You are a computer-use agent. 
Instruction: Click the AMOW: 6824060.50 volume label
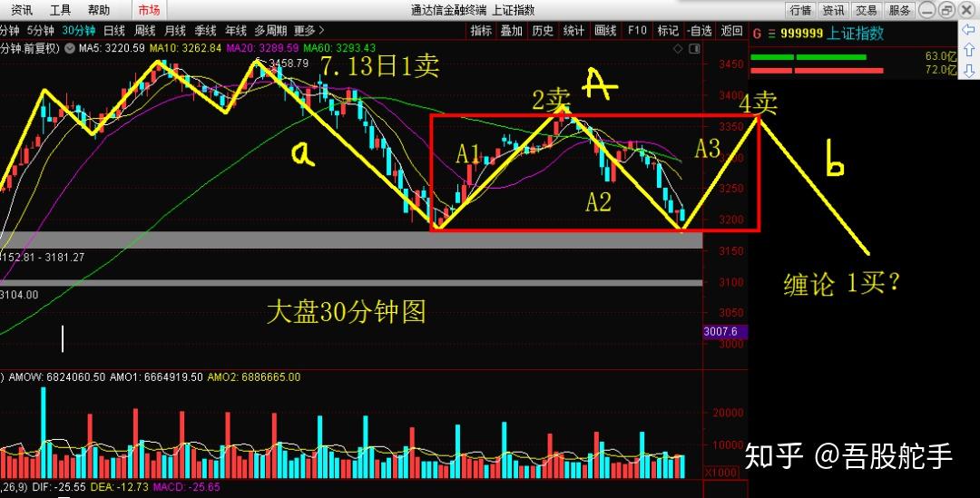coord(56,377)
